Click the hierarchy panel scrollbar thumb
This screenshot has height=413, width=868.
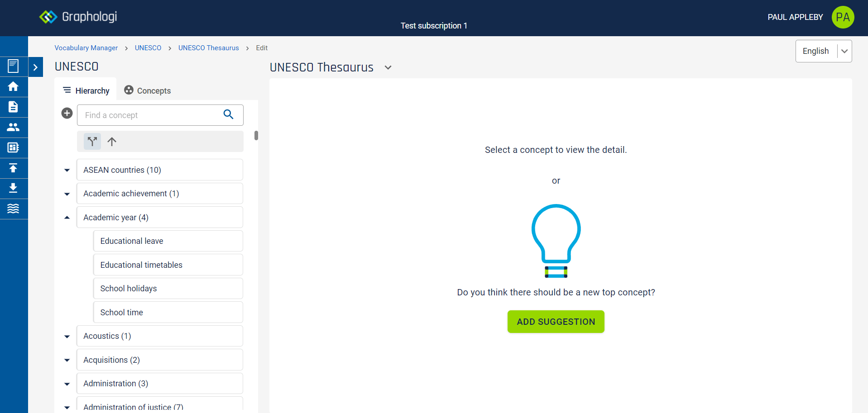[x=256, y=135]
